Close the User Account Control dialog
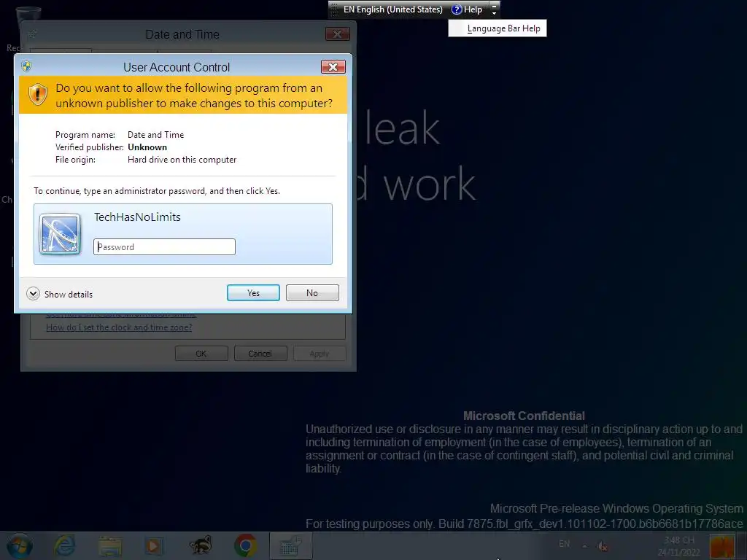 tap(333, 66)
